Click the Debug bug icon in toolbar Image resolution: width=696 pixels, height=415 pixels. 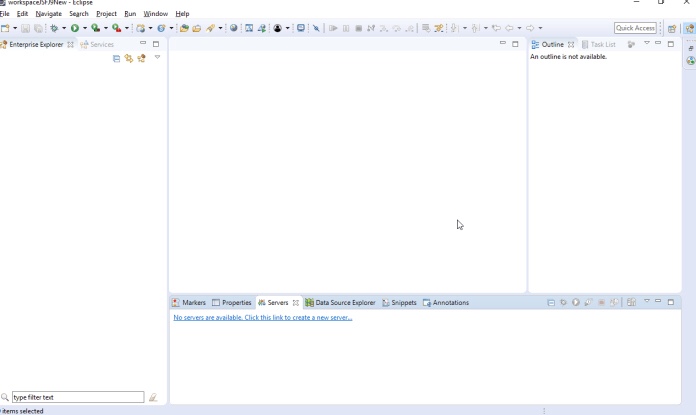[53, 28]
